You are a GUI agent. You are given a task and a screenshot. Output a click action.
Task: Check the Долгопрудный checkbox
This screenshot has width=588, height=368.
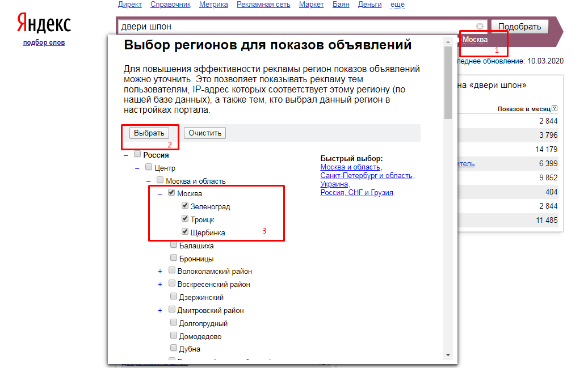coord(173,322)
